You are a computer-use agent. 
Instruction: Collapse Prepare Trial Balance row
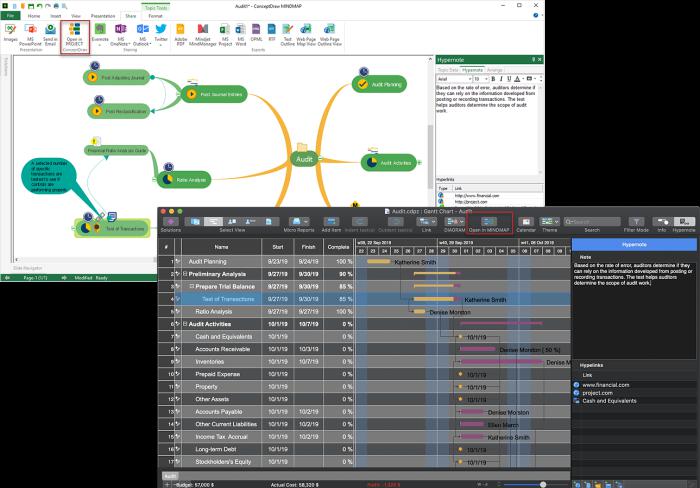[192, 286]
